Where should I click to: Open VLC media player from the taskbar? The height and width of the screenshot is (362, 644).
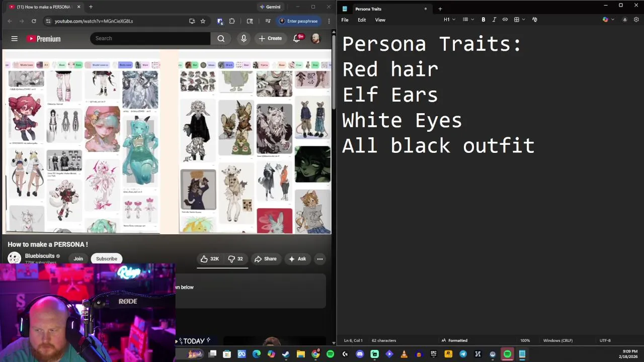pos(404,354)
